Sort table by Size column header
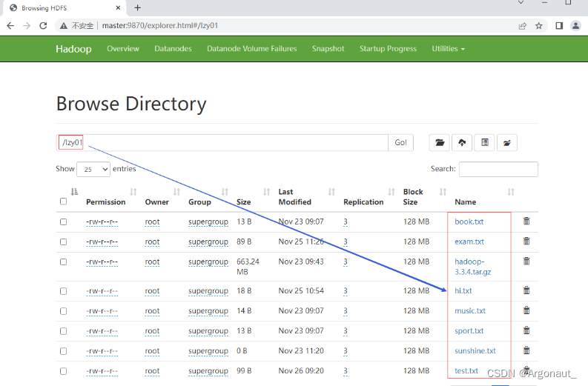Viewport: 588px width, 386px height. pyautogui.click(x=243, y=202)
